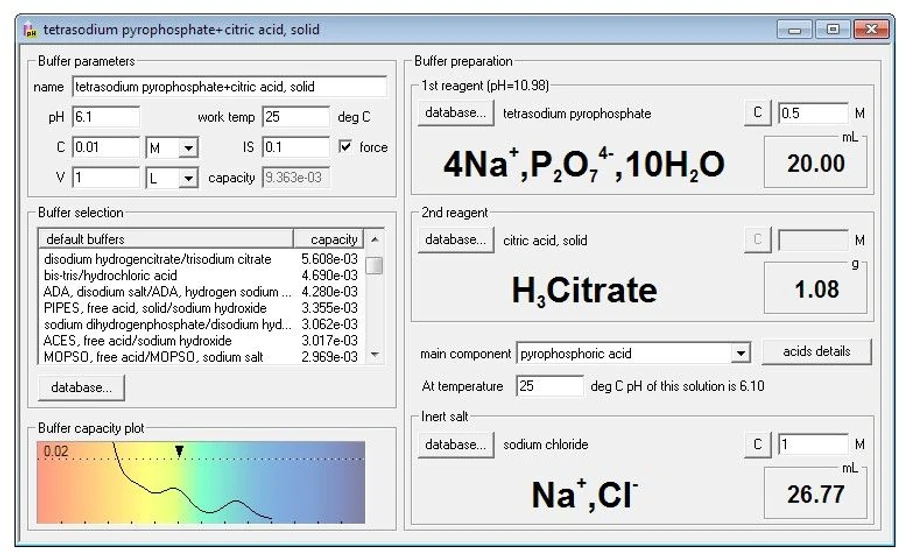The height and width of the screenshot is (551, 909).
Task: Click the Na+,Cl- formula display
Action: [x=584, y=494]
